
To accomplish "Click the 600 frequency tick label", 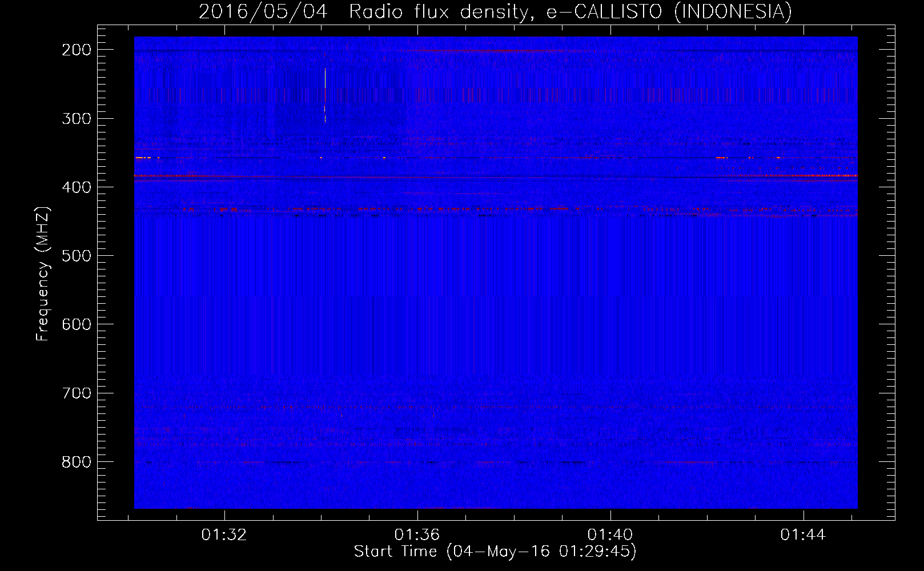I will tap(77, 324).
